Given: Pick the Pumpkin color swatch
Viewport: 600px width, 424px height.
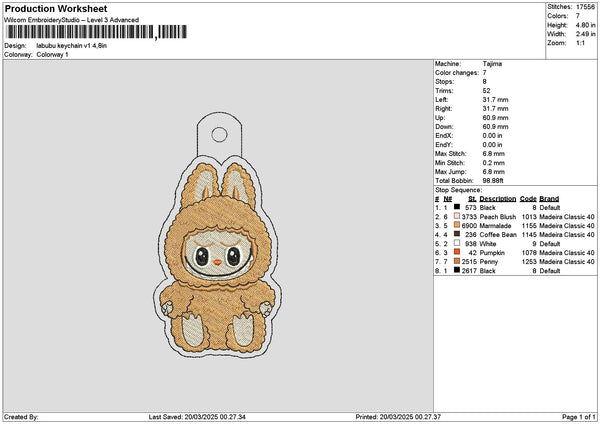Looking at the screenshot, I should [x=457, y=252].
